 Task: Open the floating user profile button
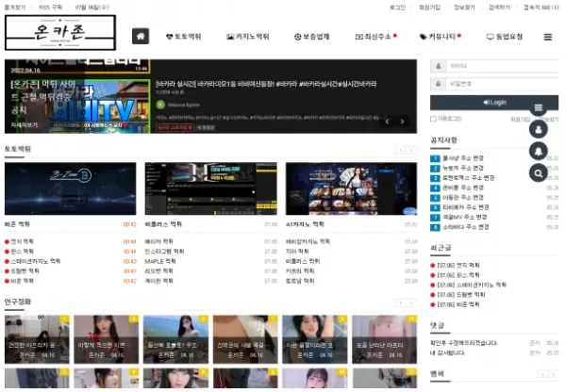tap(539, 129)
